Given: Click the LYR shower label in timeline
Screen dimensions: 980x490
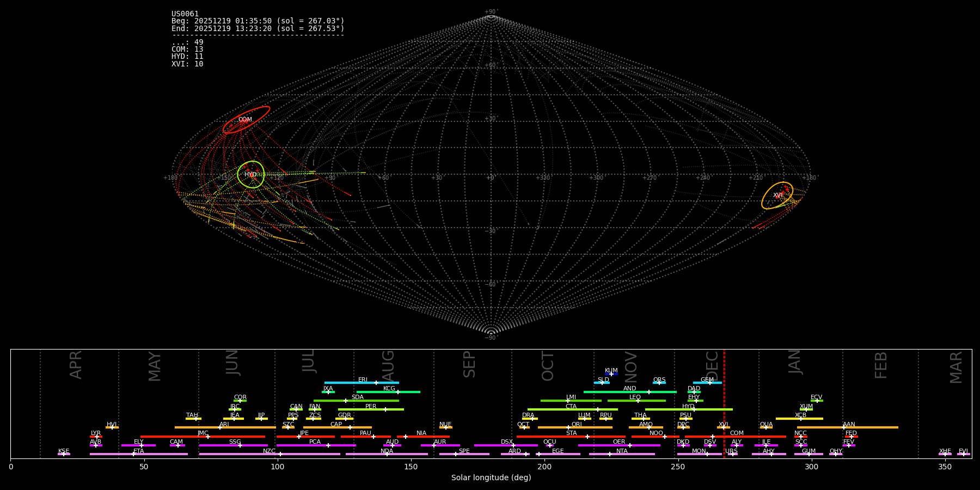Looking at the screenshot, I should [96, 433].
